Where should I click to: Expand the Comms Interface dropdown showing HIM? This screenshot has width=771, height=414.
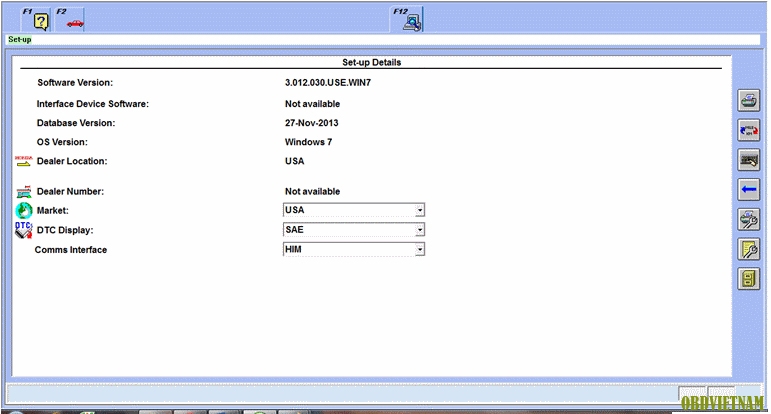[420, 249]
